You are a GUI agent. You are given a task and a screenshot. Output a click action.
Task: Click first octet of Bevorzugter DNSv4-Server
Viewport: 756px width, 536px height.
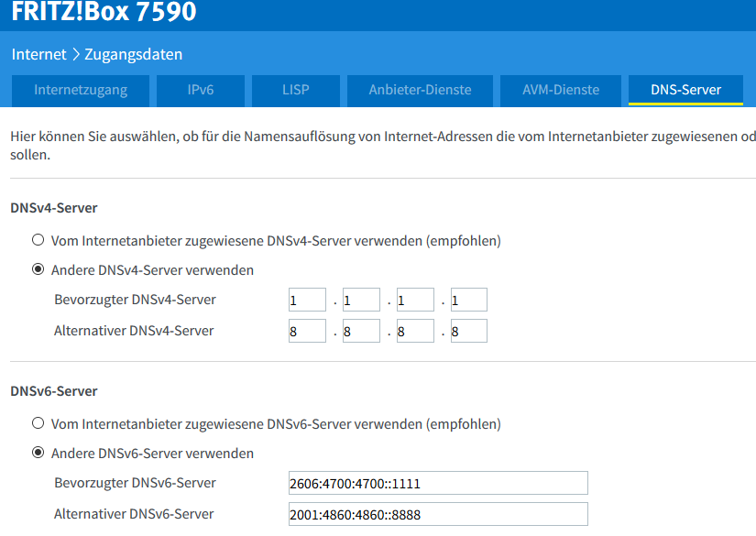coord(307,300)
